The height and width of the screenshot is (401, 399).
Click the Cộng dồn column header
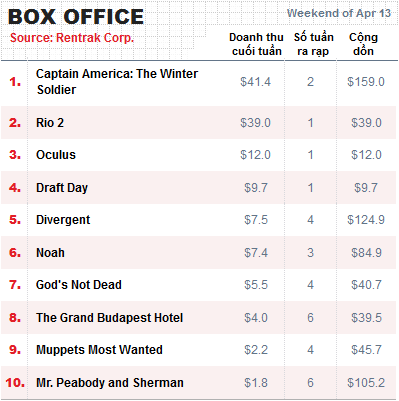coord(363,44)
